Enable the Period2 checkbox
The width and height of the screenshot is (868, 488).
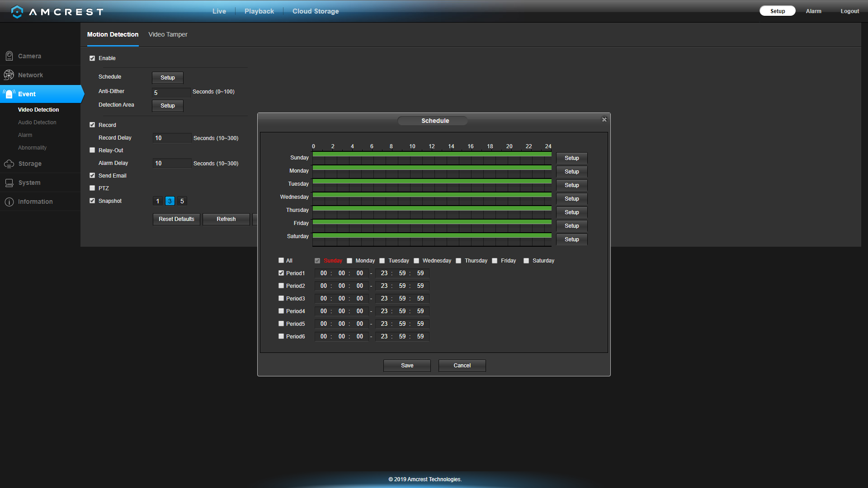281,286
